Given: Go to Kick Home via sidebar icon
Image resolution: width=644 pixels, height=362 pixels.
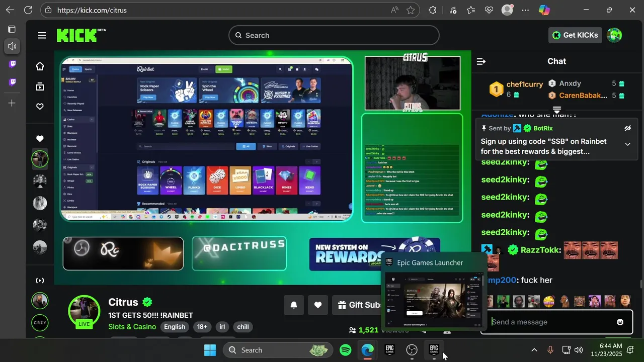Looking at the screenshot, I should pyautogui.click(x=40, y=66).
